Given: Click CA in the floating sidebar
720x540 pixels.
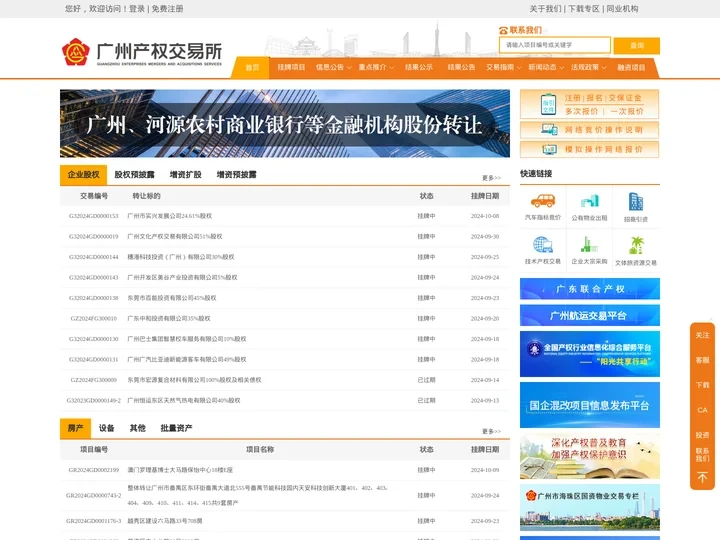Looking at the screenshot, I should [x=702, y=410].
